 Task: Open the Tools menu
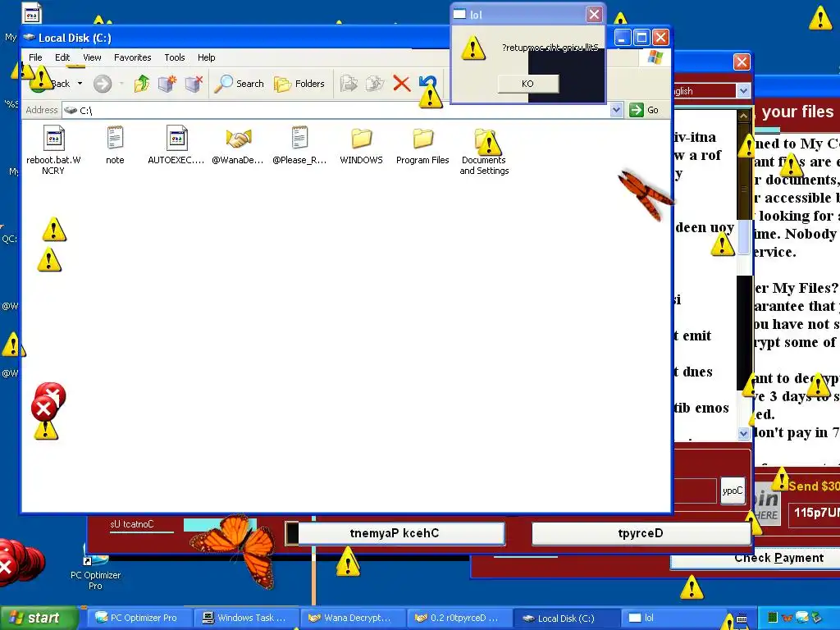(175, 57)
